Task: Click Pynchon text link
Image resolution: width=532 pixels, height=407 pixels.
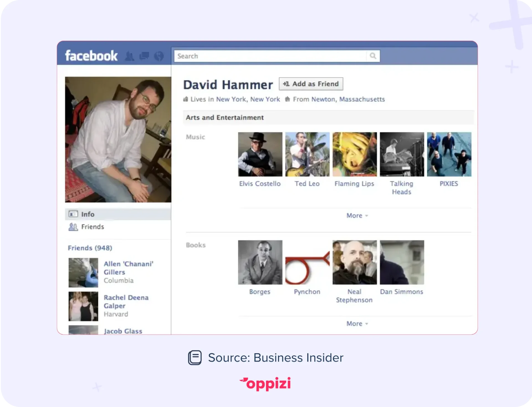Action: [307, 292]
